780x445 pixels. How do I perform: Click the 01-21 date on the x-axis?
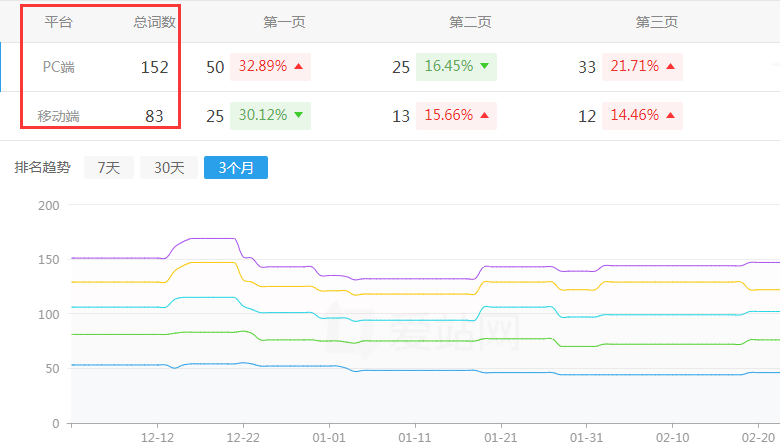point(499,437)
